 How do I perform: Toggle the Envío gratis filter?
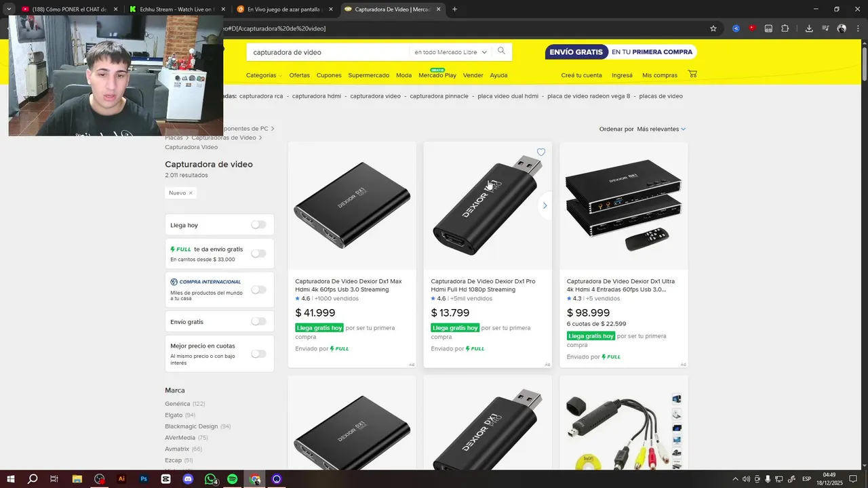pos(258,321)
